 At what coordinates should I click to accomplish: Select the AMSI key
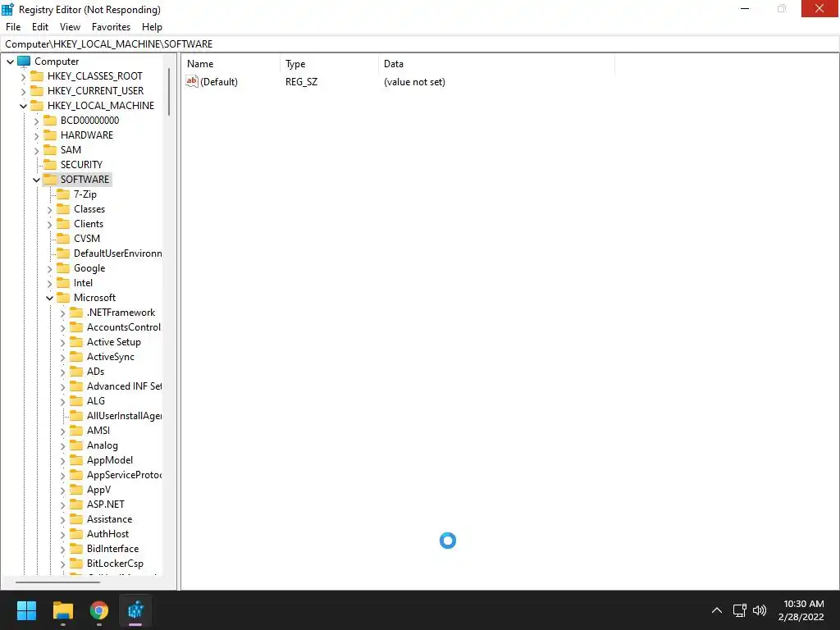point(98,431)
